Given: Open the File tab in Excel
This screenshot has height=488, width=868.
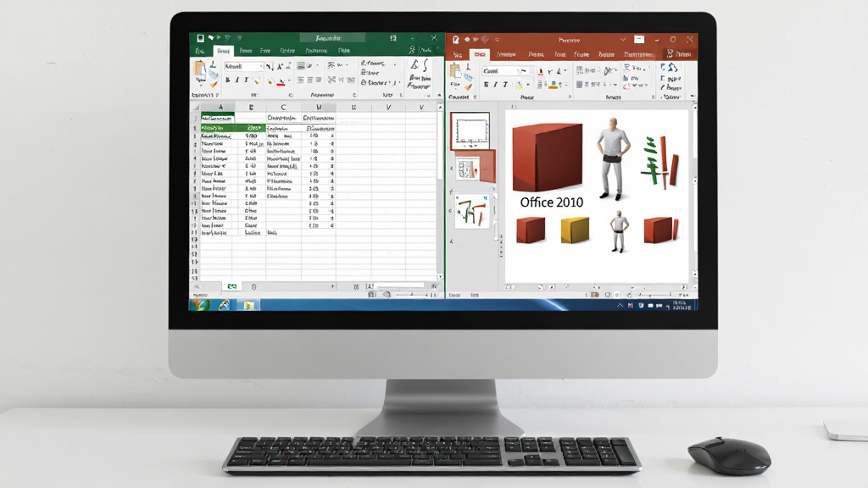Looking at the screenshot, I should click(200, 51).
